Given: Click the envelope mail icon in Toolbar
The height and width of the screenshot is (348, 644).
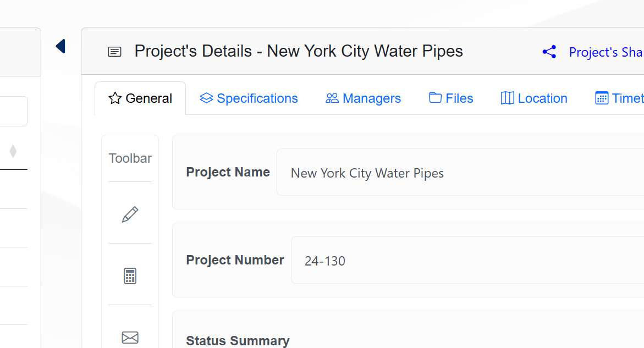Looking at the screenshot, I should [130, 337].
